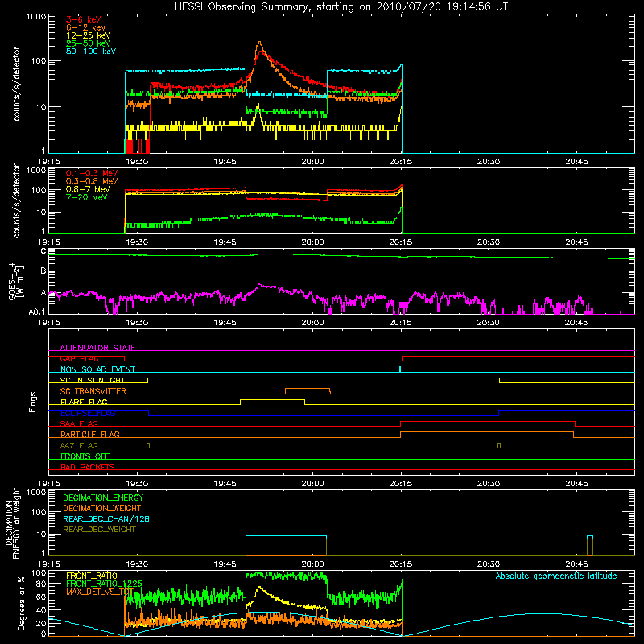The width and height of the screenshot is (644, 644).
Task: Click the SC_TRANSMITTER flag label
Action: point(93,391)
